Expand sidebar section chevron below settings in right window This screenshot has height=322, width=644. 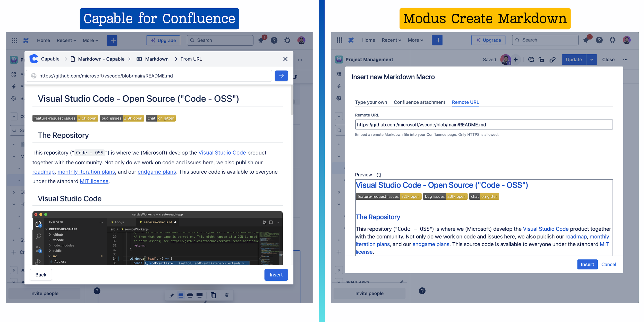click(339, 116)
